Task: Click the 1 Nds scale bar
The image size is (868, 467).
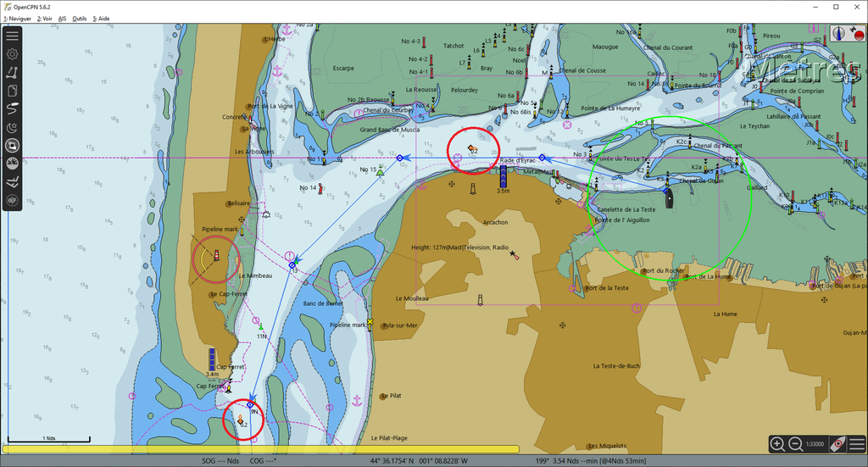Action: click(48, 439)
